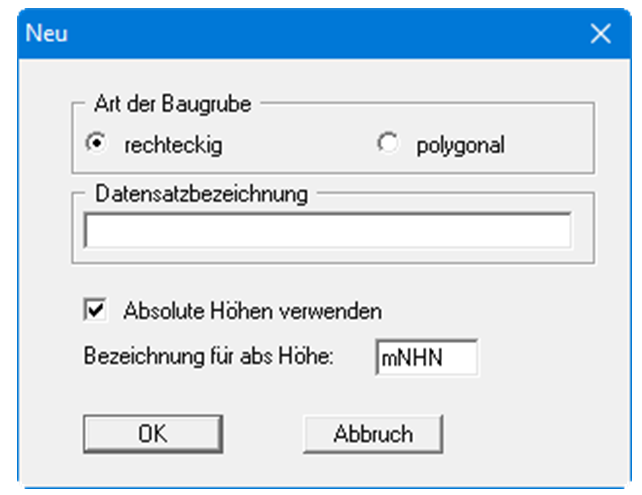Click the empty circle of the polygonal option
This screenshot has height=495, width=642.
click(387, 144)
